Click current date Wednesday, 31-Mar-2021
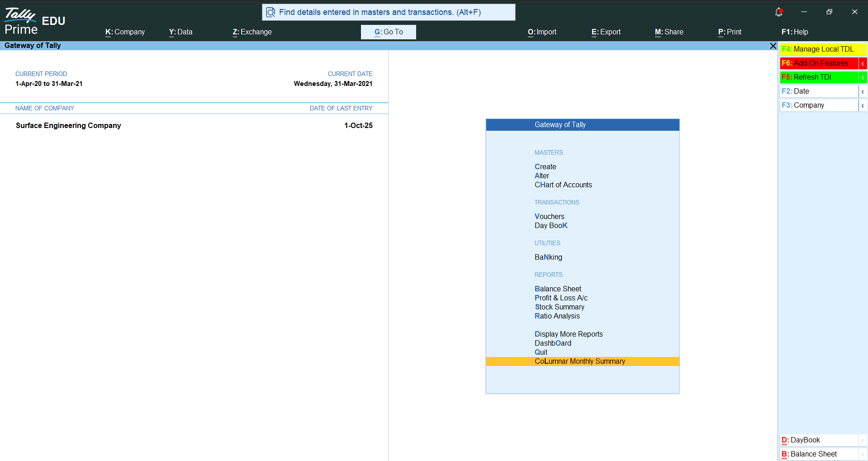Screen dimensions: 868x461 pyautogui.click(x=333, y=84)
